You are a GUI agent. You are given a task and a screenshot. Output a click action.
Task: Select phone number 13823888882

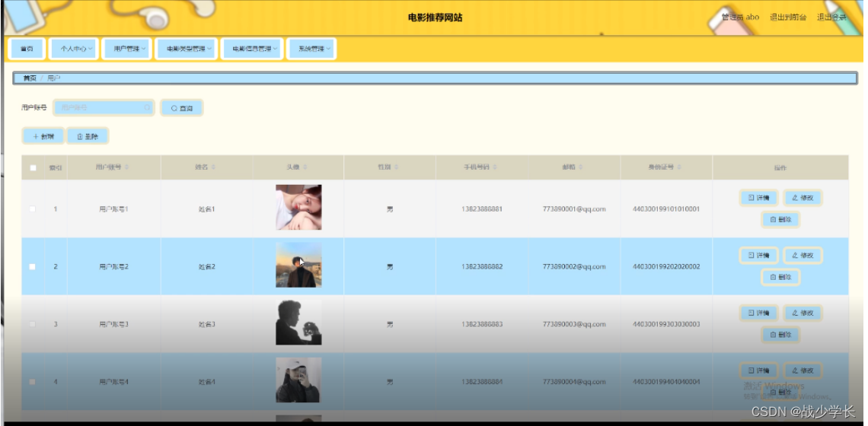tap(482, 267)
